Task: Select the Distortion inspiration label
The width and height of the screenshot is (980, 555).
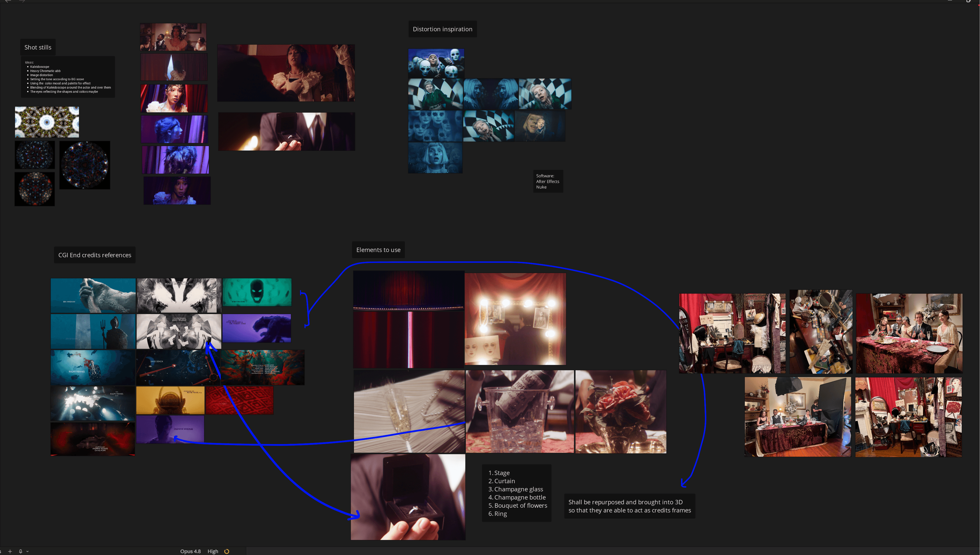Action: 442,29
